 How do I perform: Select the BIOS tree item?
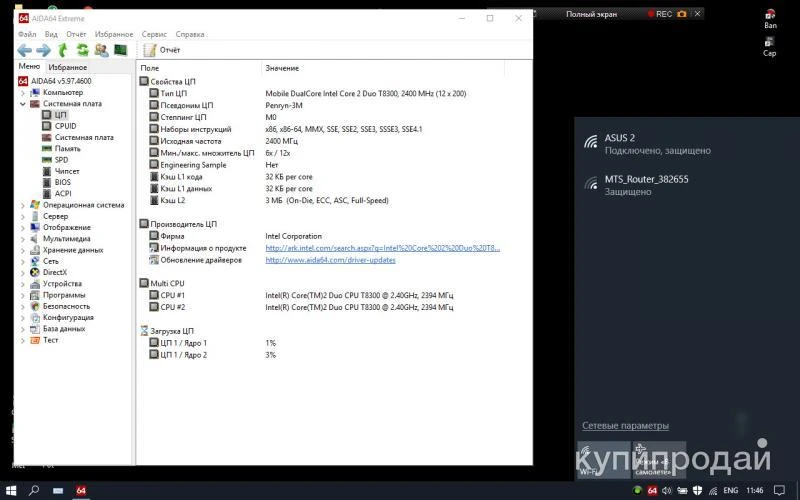63,182
